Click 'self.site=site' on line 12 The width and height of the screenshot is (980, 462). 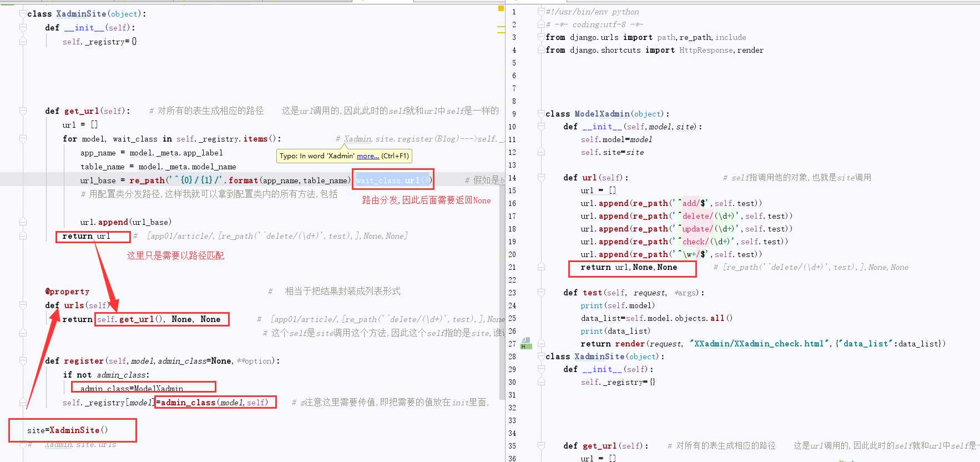click(x=613, y=152)
